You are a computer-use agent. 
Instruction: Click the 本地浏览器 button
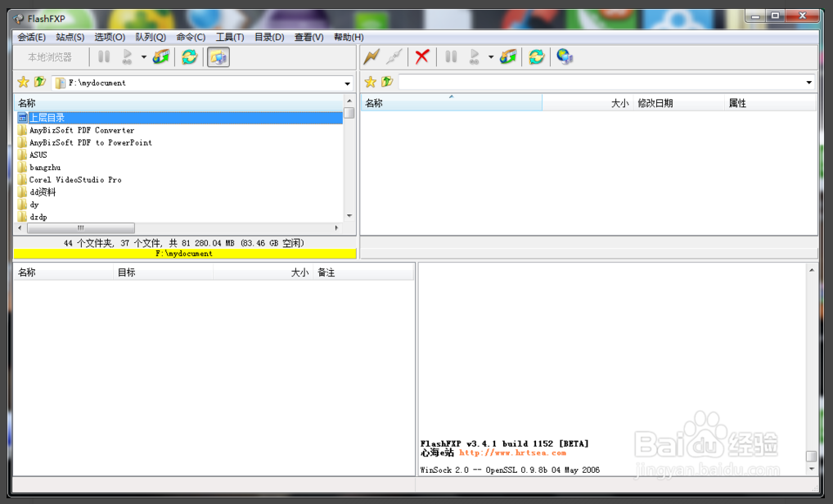[50, 57]
